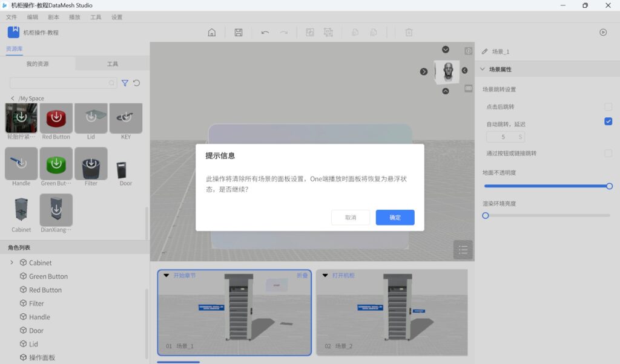
Task: Click the pencil icon next to 场景_1
Action: click(484, 52)
